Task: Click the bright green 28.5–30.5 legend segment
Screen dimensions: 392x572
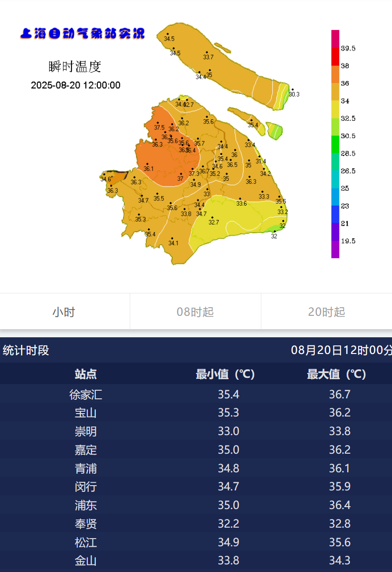Action: pos(335,145)
